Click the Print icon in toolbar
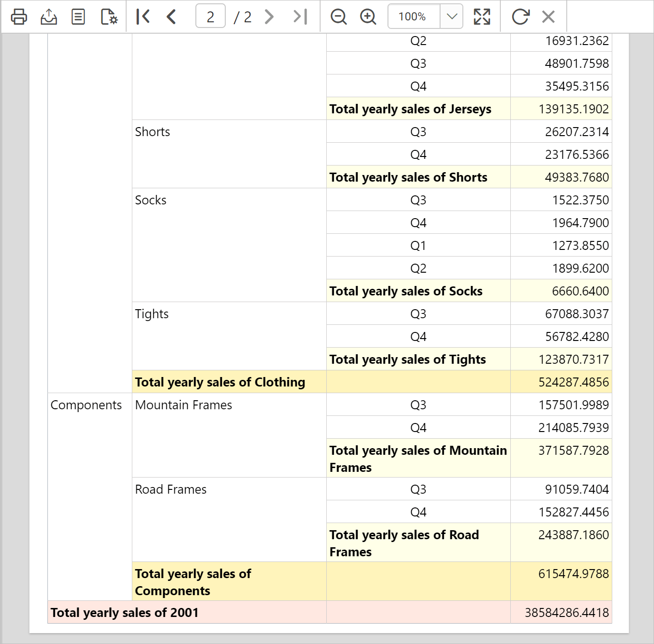Image resolution: width=654 pixels, height=644 pixels. click(x=19, y=17)
